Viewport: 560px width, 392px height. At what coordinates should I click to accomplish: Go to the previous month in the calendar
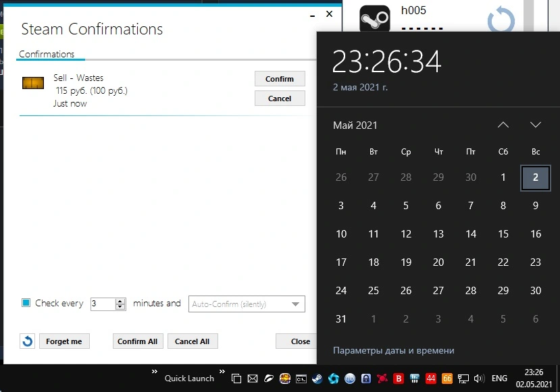[x=503, y=125]
